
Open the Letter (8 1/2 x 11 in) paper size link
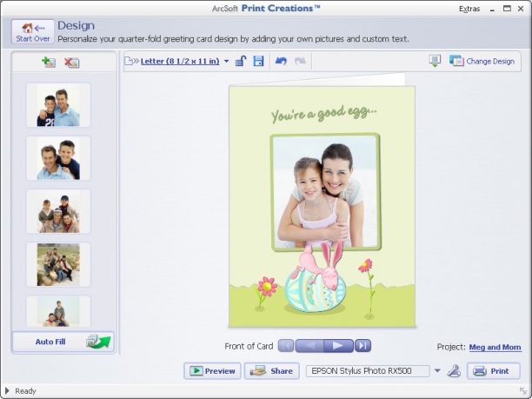180,62
